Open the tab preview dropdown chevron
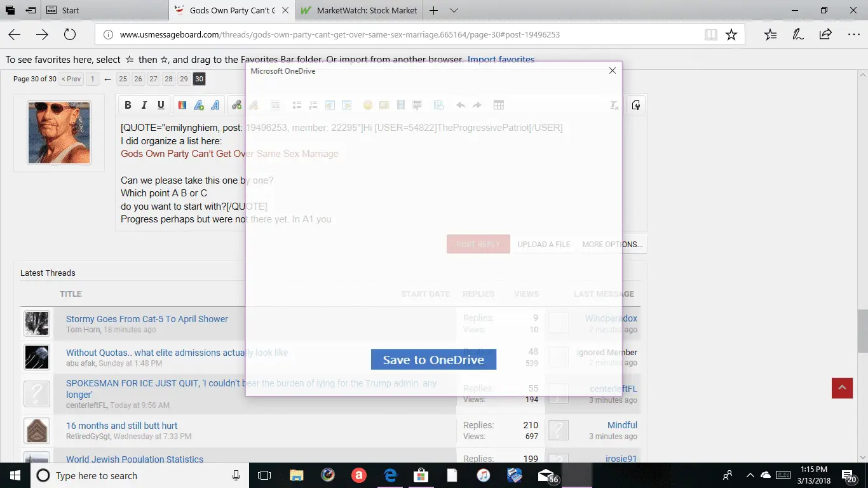Viewport: 868px width, 488px height. (454, 10)
